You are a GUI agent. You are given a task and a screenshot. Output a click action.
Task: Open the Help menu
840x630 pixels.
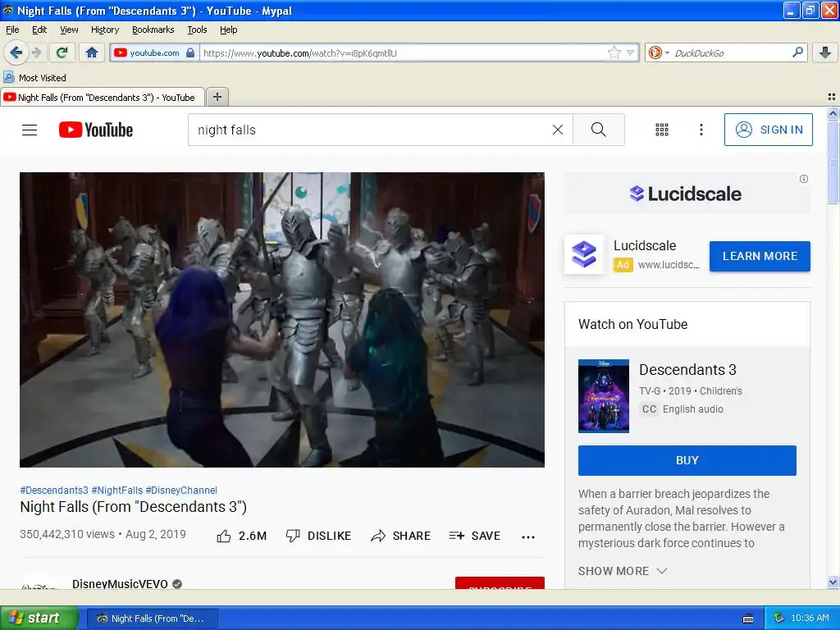pos(228,30)
